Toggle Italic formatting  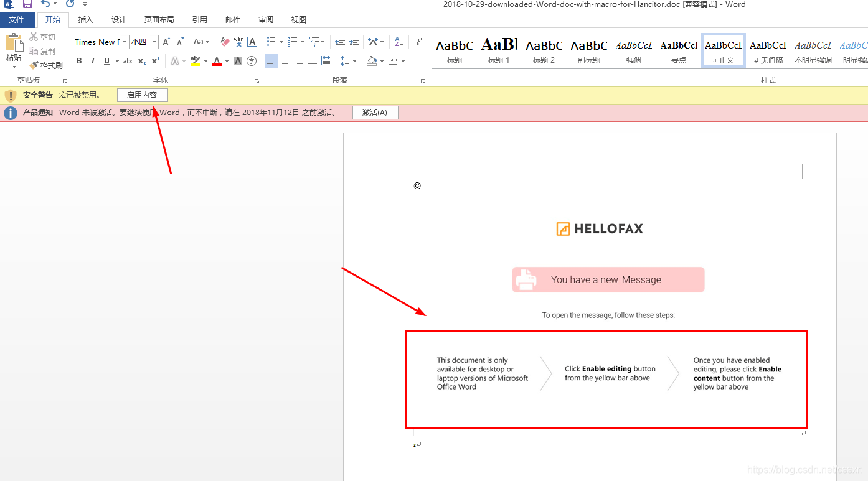point(93,61)
